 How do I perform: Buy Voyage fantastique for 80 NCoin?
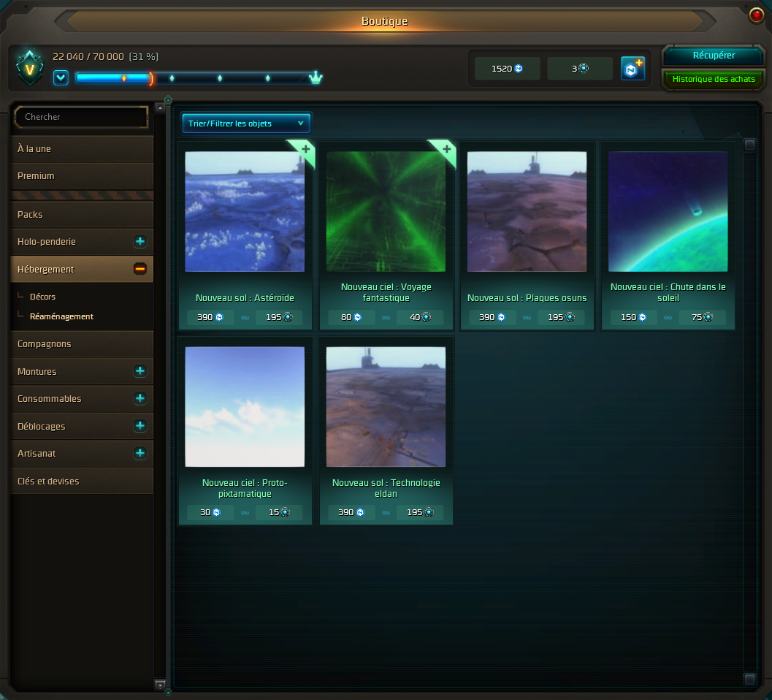(351, 317)
